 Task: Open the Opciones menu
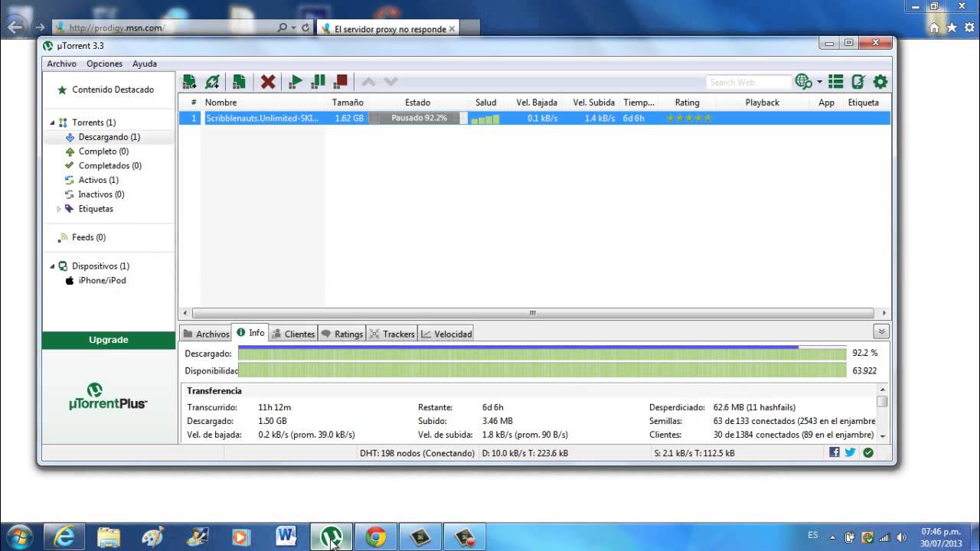tap(104, 64)
